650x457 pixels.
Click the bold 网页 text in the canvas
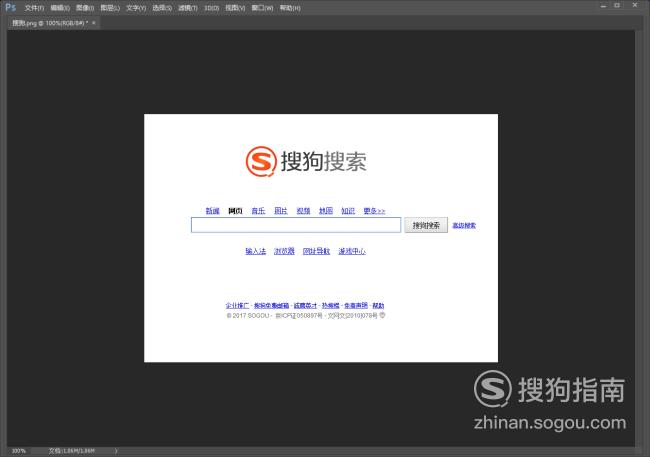coord(235,211)
